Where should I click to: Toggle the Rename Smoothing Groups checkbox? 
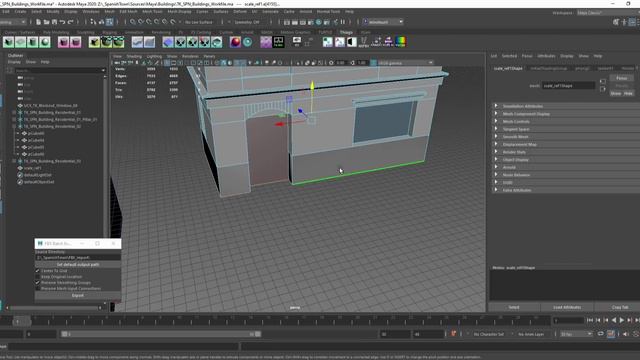pyautogui.click(x=38, y=282)
